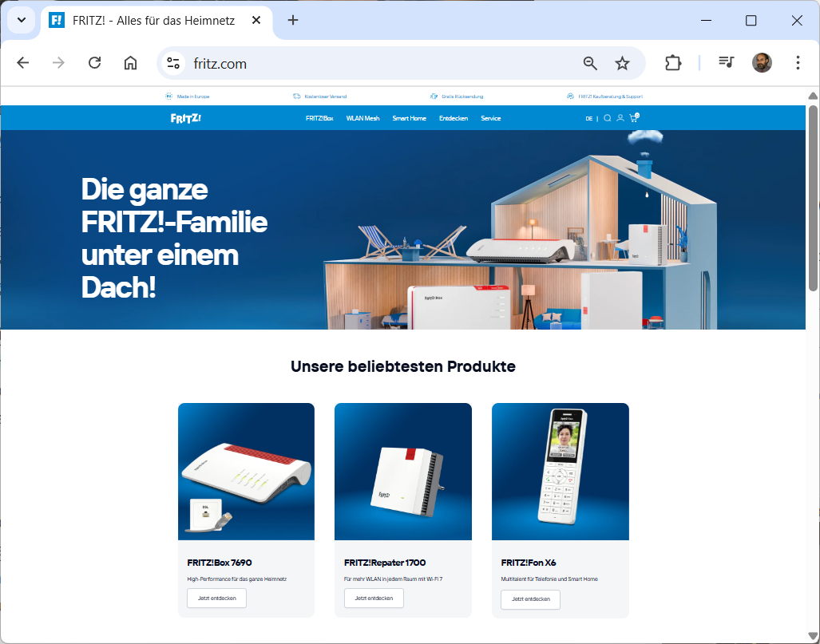
Task: Open the WLAN Mesh menu
Action: 362,118
